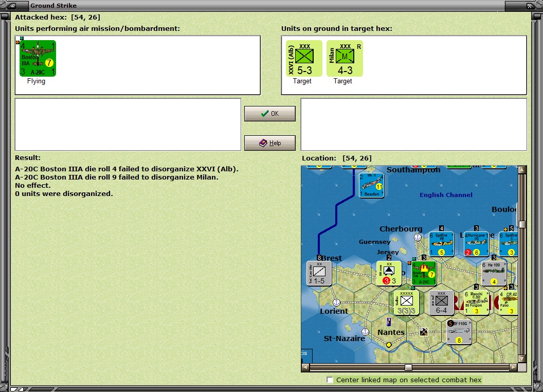Select the Milan 4-3 target unit
This screenshot has width=543, height=392.
pos(345,58)
